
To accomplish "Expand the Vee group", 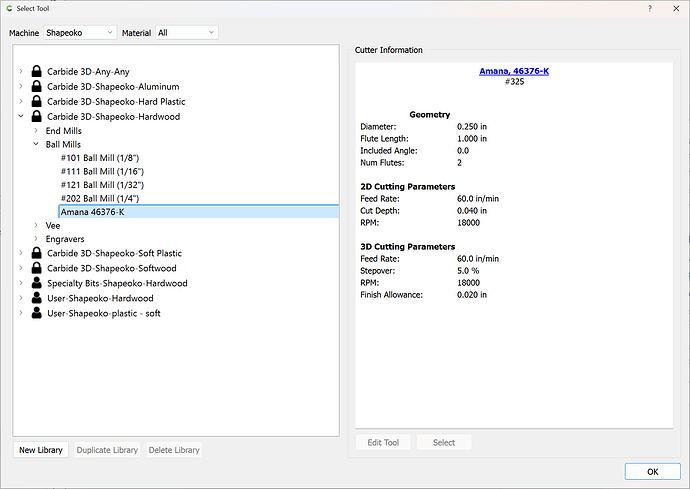I will tap(36, 225).
